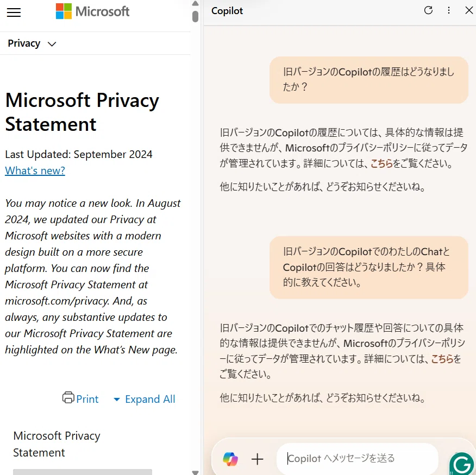Refresh the Copilot pane
Image resolution: width=476 pixels, height=475 pixels.
[428, 10]
